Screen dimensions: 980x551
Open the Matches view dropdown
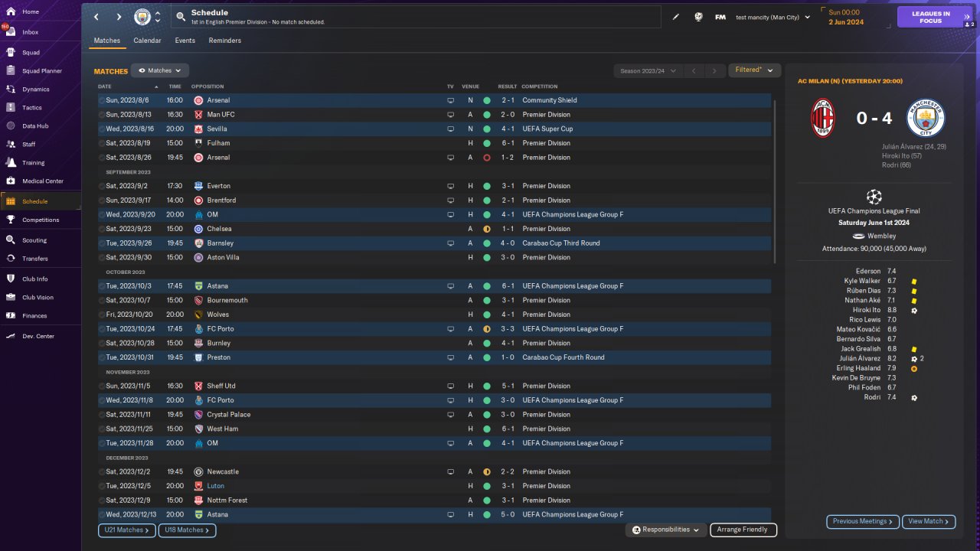tap(160, 70)
